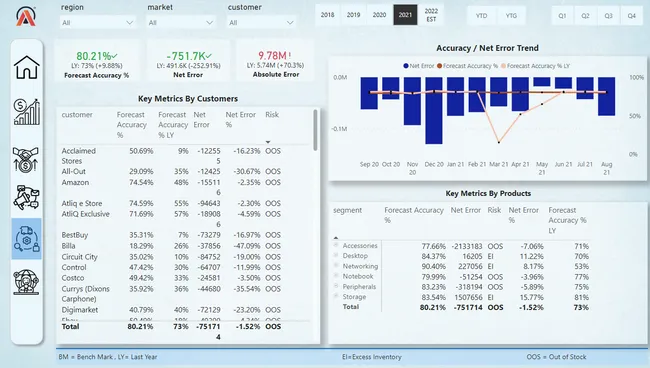Screen dimensions: 650x368
Task: Click the Accuracy / Net Error Trend title
Action: click(x=488, y=48)
